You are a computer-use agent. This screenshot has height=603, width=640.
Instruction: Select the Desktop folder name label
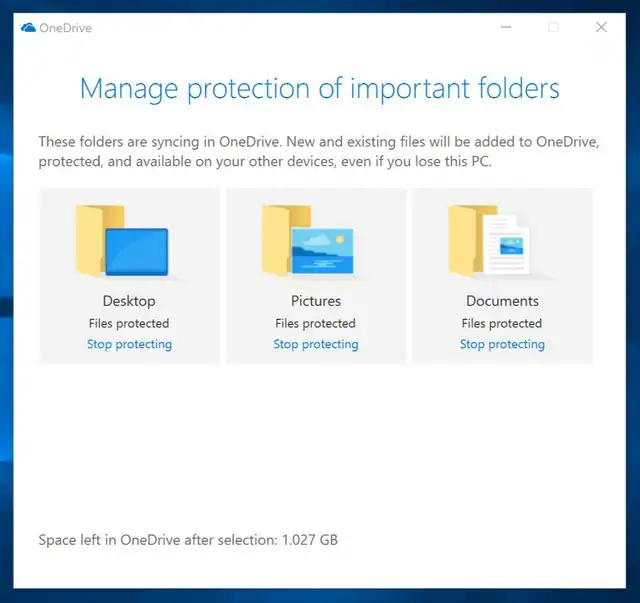point(129,301)
